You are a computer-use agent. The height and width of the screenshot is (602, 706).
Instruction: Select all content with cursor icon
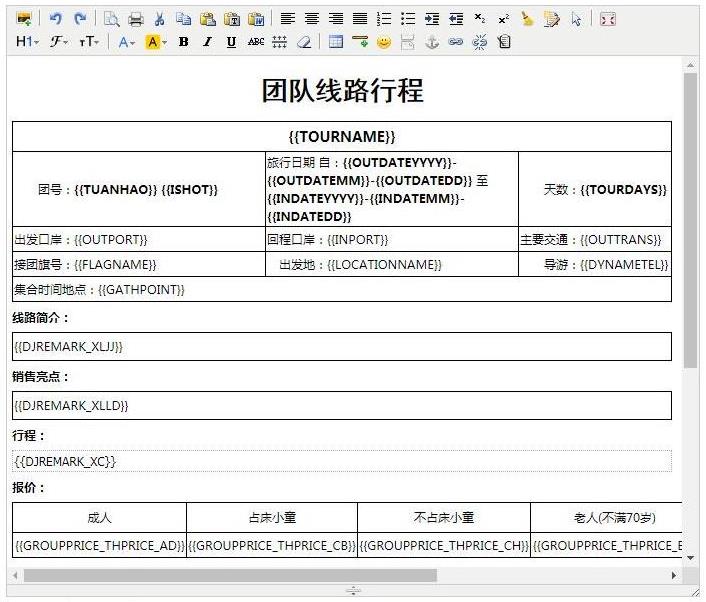[x=576, y=19]
